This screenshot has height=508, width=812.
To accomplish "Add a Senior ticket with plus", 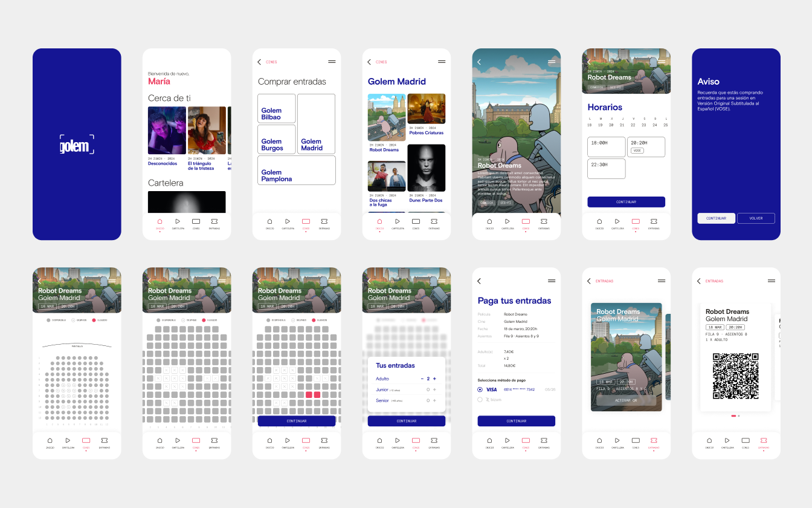I will (434, 400).
